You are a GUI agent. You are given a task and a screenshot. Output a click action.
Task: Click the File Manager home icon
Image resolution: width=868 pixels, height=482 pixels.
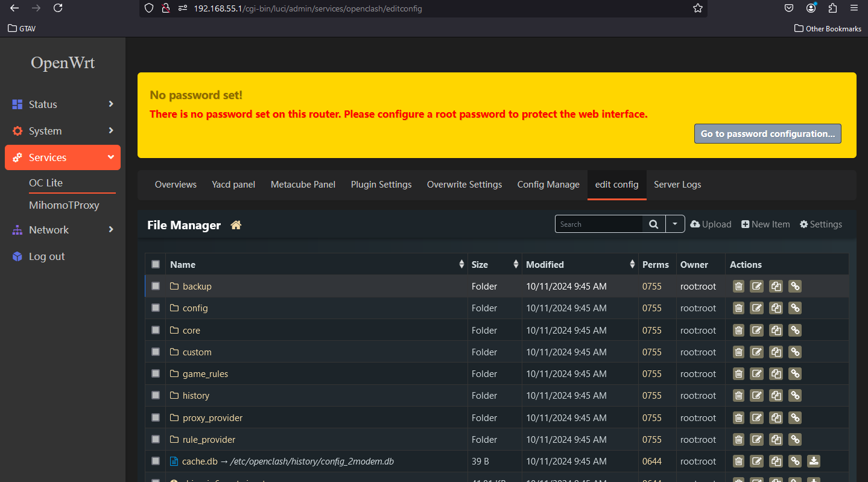tap(236, 225)
